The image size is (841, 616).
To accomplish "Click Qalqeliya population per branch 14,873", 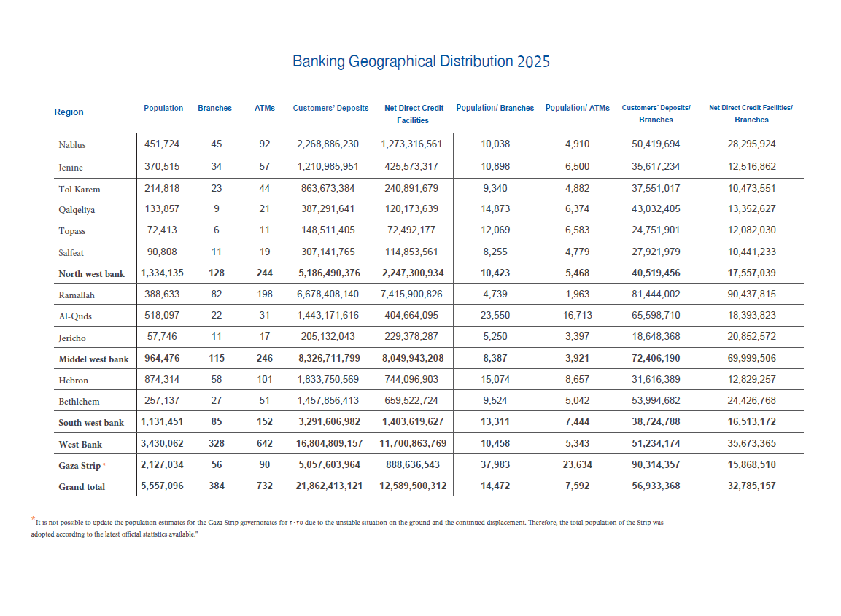I will click(495, 208).
